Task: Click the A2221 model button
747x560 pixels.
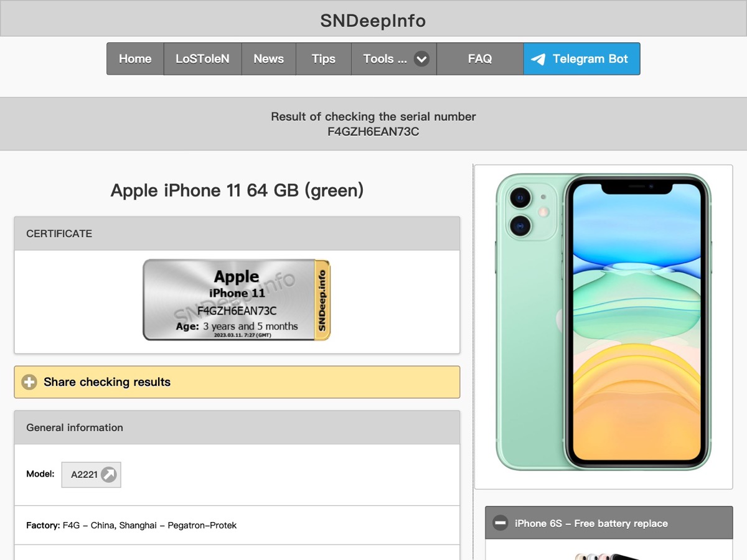Action: click(x=91, y=475)
